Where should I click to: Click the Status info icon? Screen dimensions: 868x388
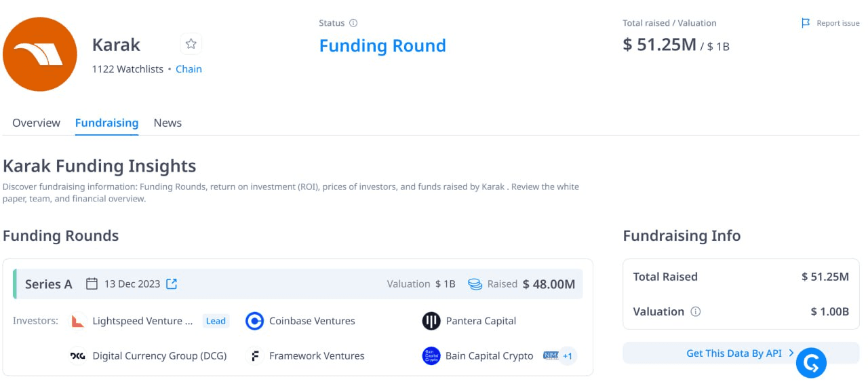[x=353, y=23]
